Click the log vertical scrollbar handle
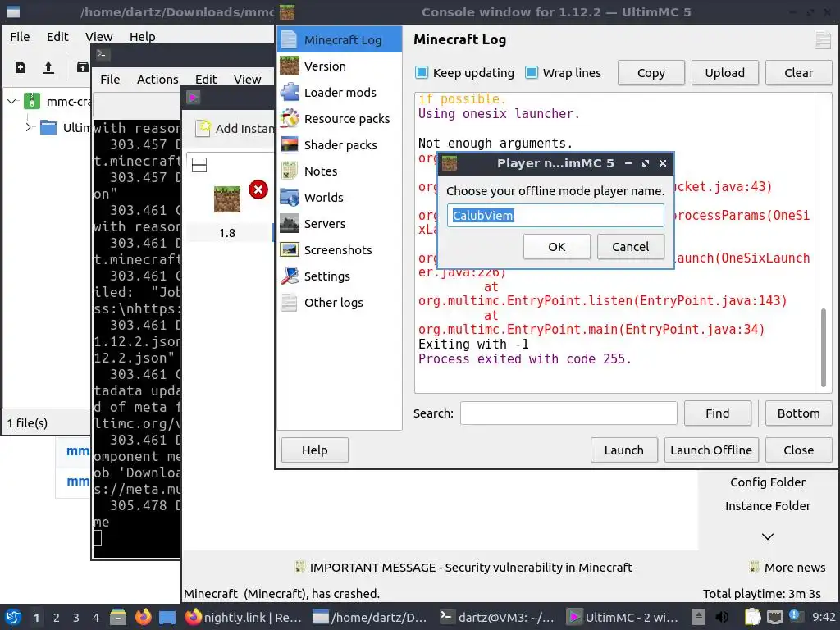 pos(824,347)
